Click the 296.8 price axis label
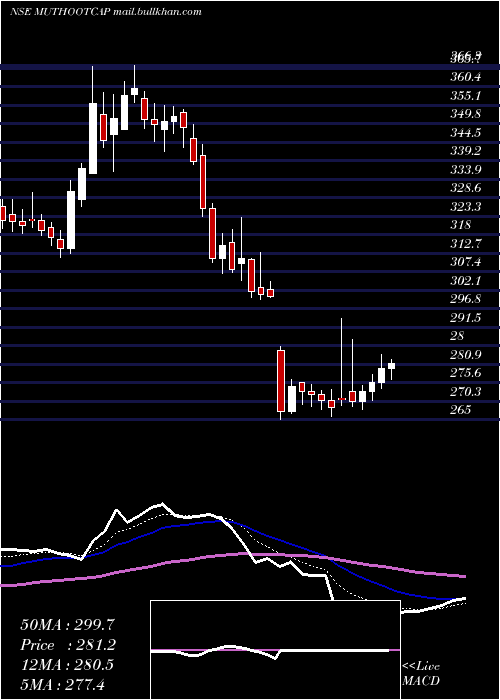The width and height of the screenshot is (500, 700). click(x=466, y=299)
